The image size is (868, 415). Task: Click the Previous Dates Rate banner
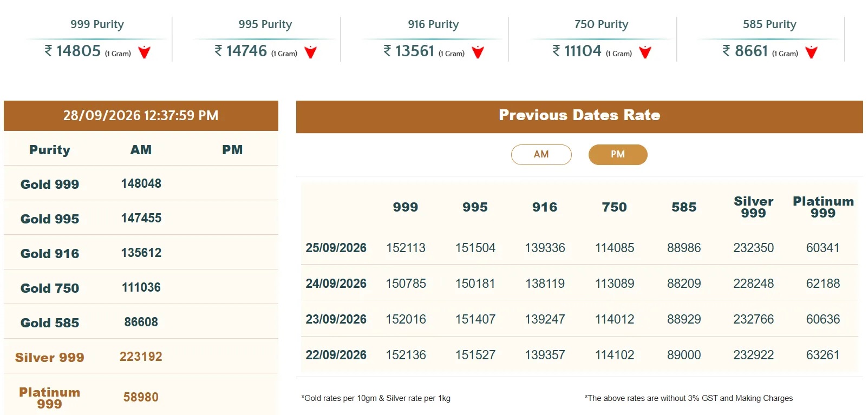[x=579, y=116]
